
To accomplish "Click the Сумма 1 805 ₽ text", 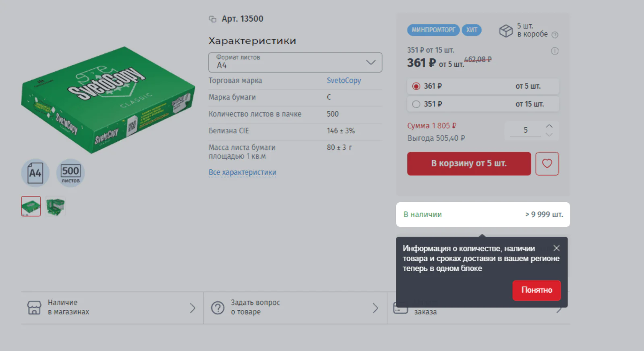I will (x=432, y=126).
